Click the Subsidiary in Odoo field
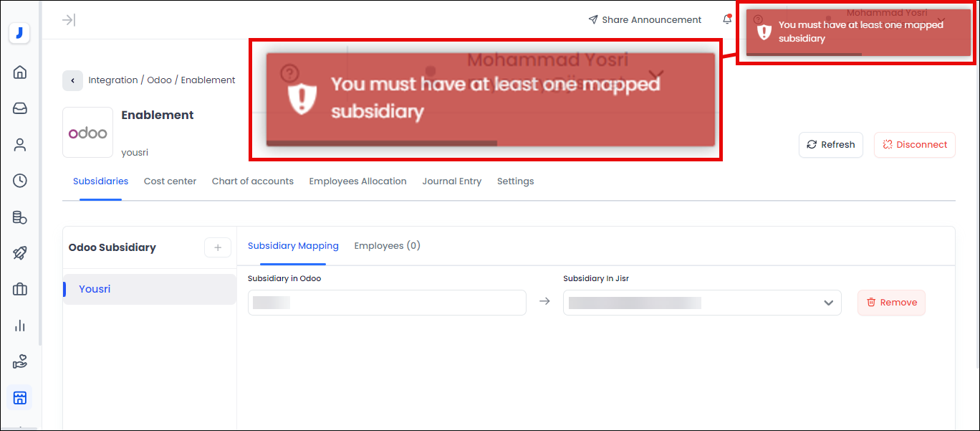Viewport: 980px width, 431px height. [387, 303]
